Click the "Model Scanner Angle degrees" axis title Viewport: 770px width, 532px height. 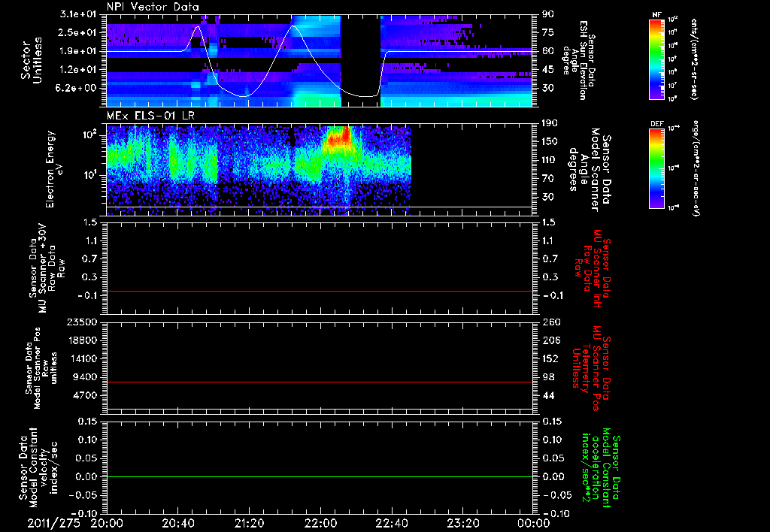tap(590, 169)
